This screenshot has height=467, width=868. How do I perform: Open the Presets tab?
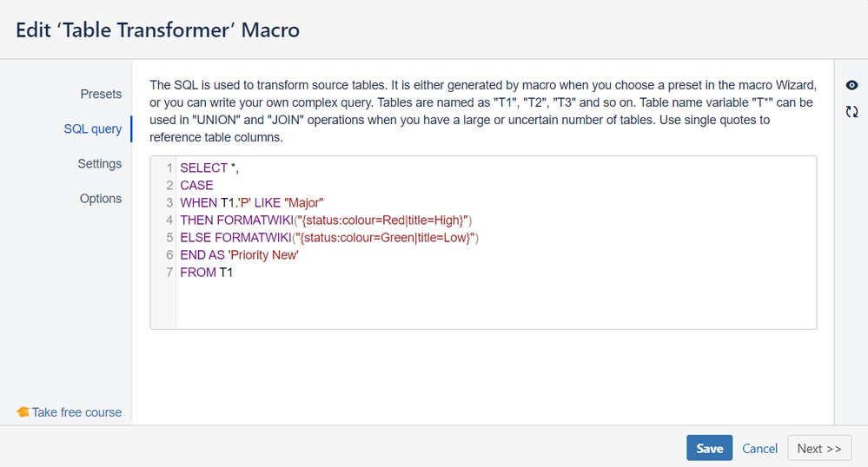(x=101, y=94)
